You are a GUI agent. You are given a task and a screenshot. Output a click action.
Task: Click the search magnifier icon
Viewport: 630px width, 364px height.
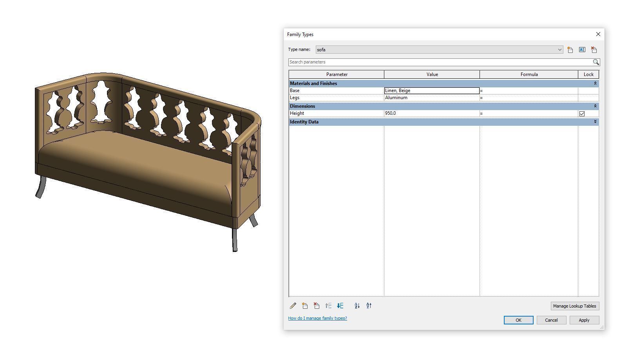[x=596, y=62]
